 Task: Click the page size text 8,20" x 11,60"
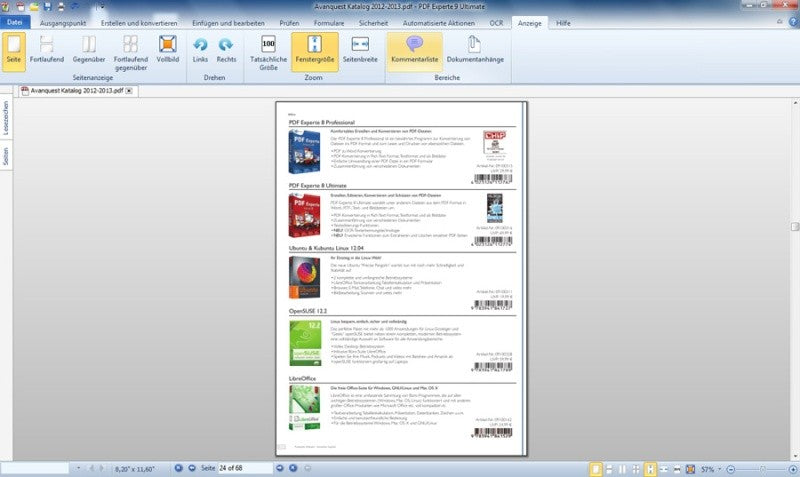coord(134,468)
